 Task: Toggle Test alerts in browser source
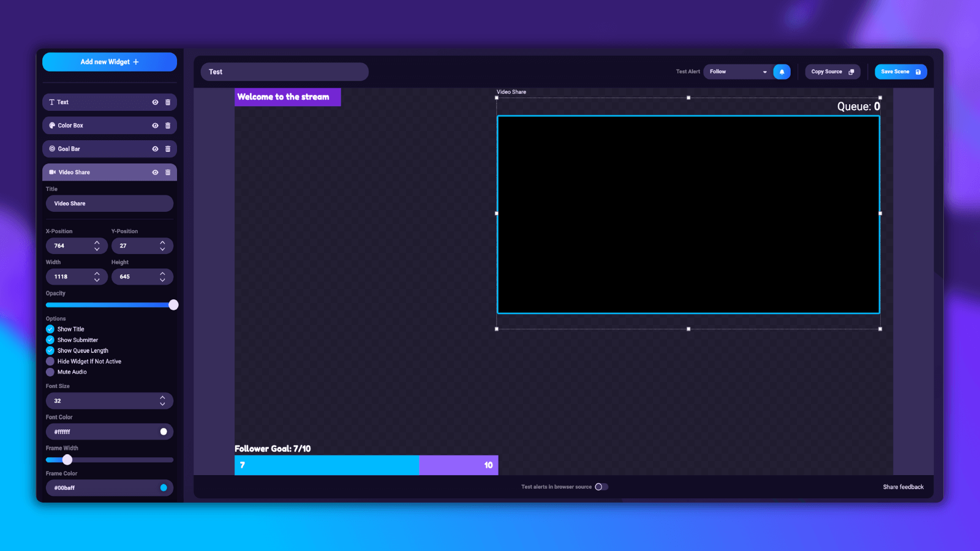tap(601, 487)
